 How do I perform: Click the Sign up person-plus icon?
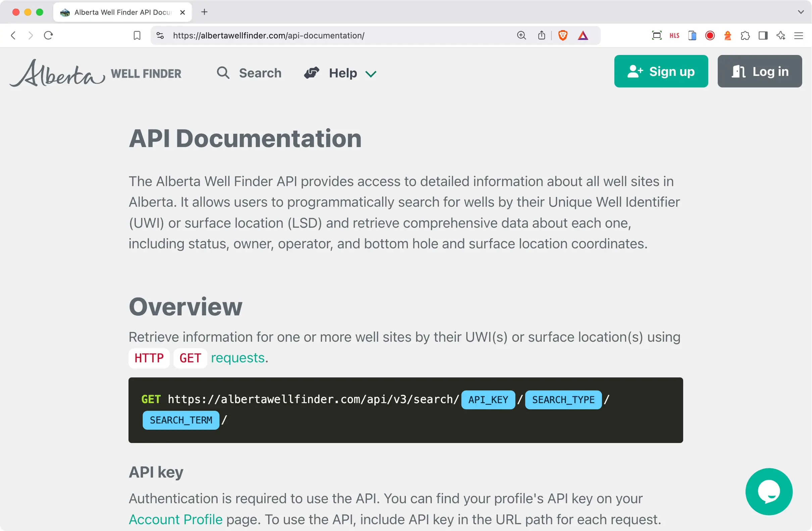click(635, 71)
